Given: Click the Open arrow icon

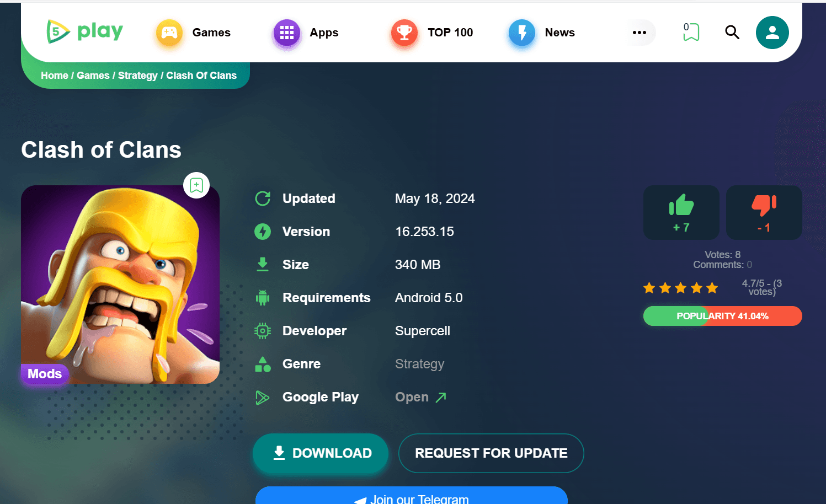Looking at the screenshot, I should click(441, 397).
